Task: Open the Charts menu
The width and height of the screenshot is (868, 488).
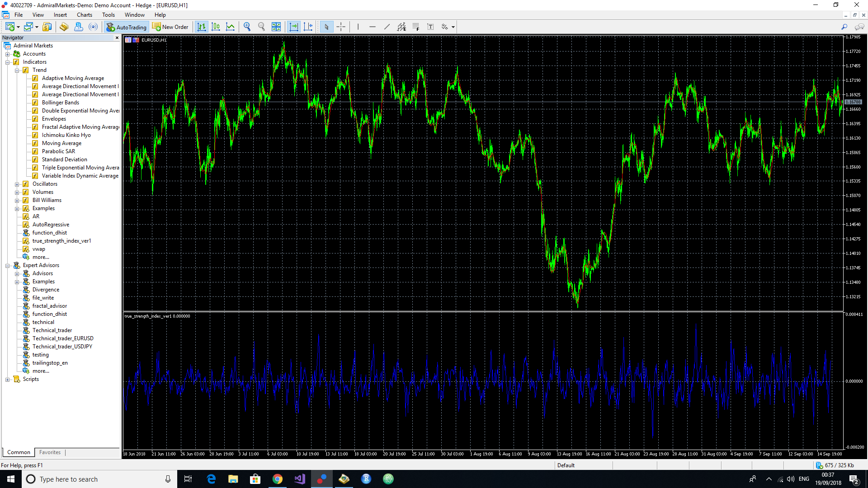Action: click(84, 14)
